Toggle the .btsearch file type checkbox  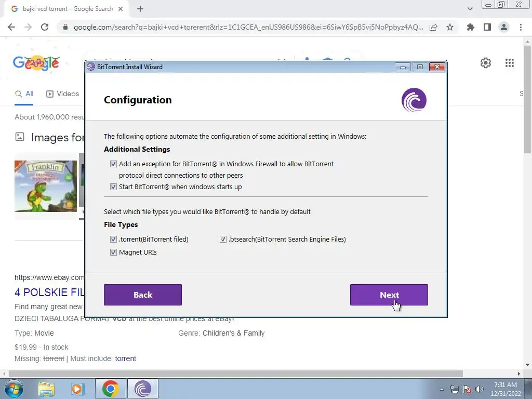click(223, 239)
